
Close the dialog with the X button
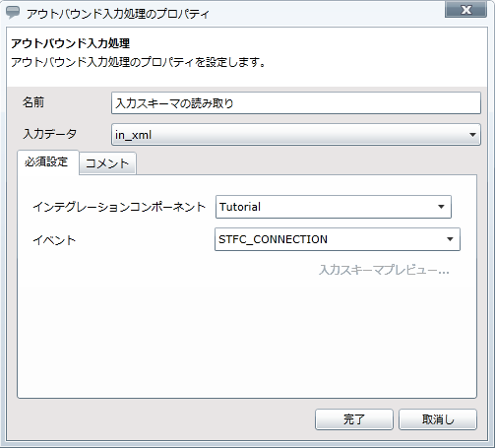point(465,10)
